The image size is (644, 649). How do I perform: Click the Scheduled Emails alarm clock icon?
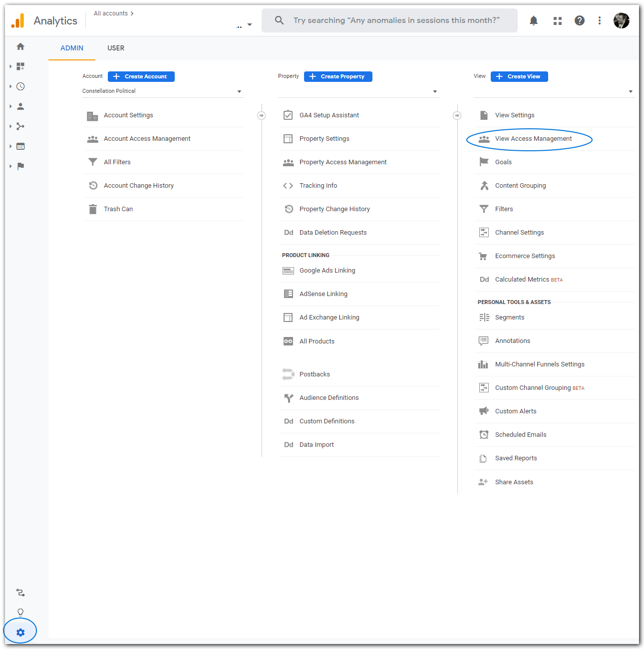click(x=484, y=435)
